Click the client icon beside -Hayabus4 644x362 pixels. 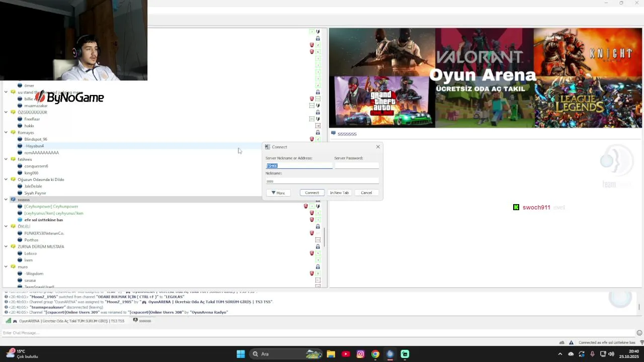(20, 146)
